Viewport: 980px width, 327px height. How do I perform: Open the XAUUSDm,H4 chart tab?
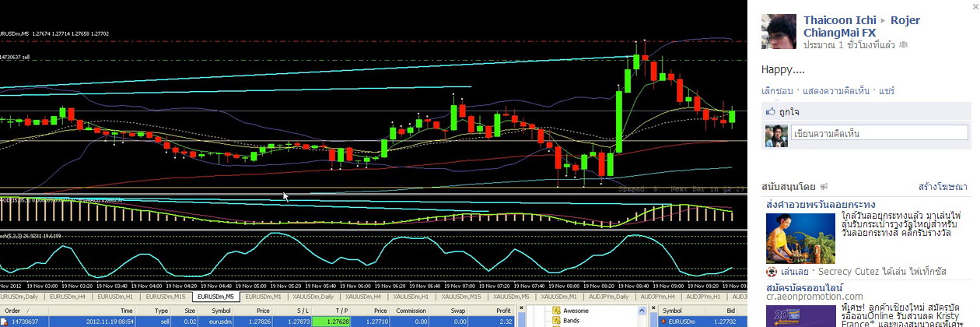point(363,296)
